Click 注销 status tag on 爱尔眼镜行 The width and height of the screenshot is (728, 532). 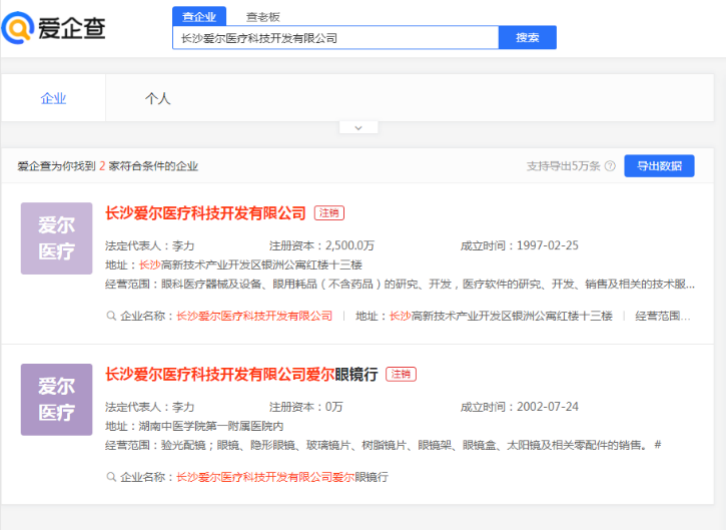coord(401,374)
